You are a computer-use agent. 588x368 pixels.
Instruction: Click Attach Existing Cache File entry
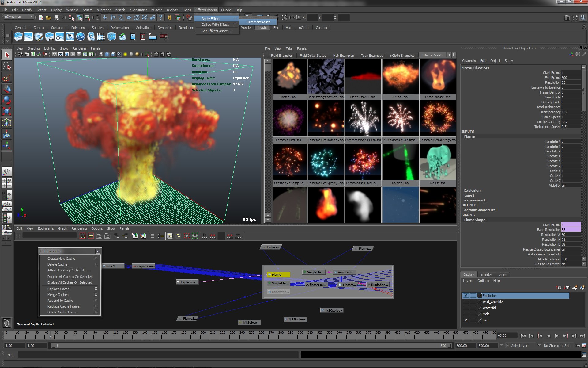[68, 270]
